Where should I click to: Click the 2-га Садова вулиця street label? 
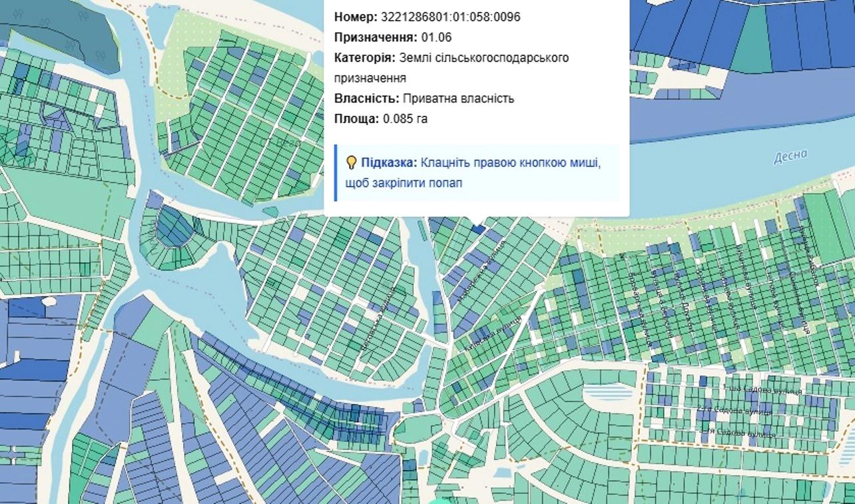tap(734, 411)
